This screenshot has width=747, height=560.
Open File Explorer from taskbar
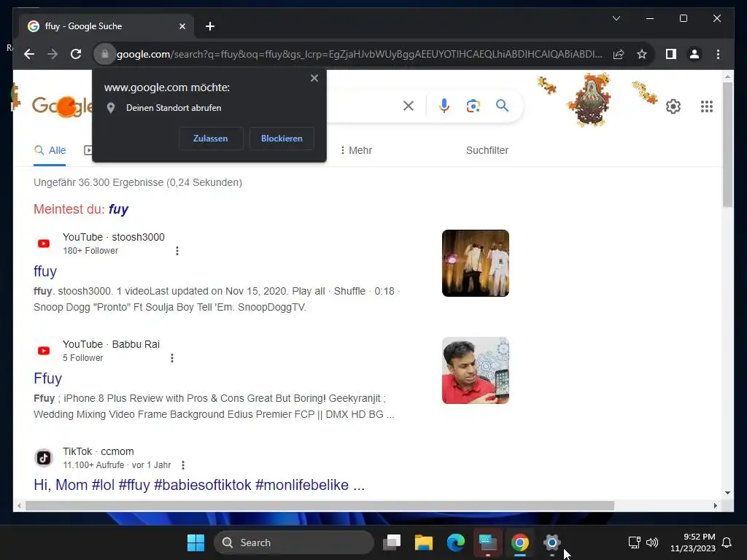point(424,542)
